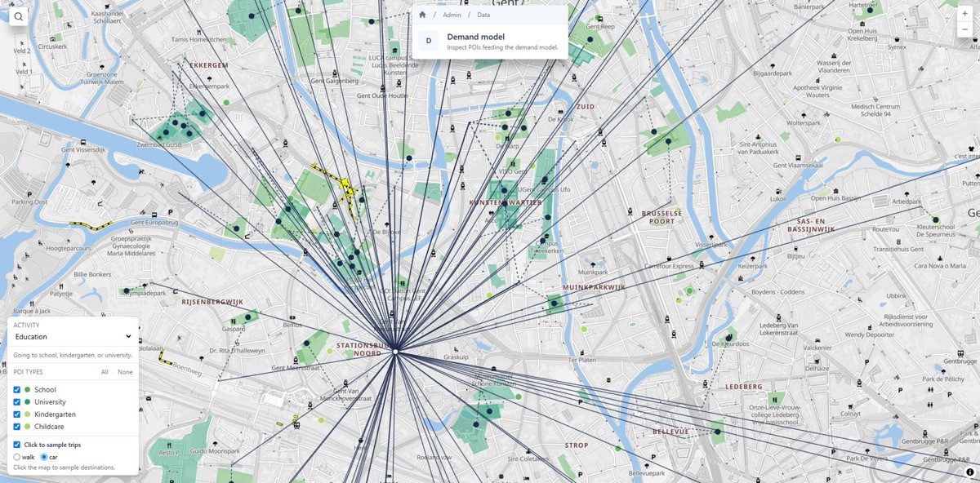
Task: Click the D badge beside Demand model
Action: [429, 41]
